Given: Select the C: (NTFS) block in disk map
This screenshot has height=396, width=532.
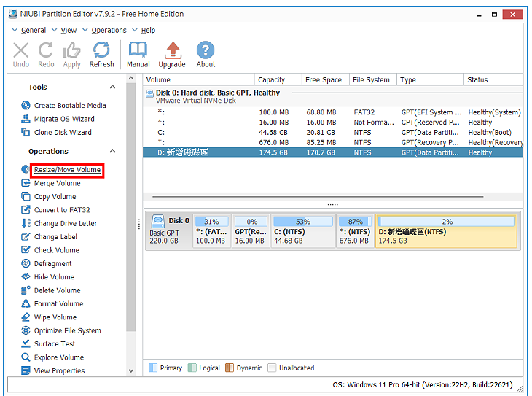Looking at the screenshot, I should [303, 231].
